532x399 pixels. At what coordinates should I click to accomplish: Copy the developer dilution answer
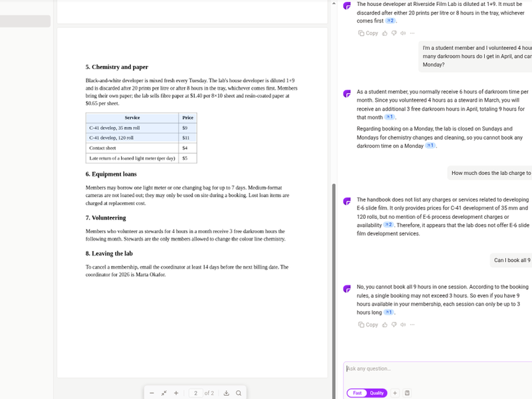[368, 33]
